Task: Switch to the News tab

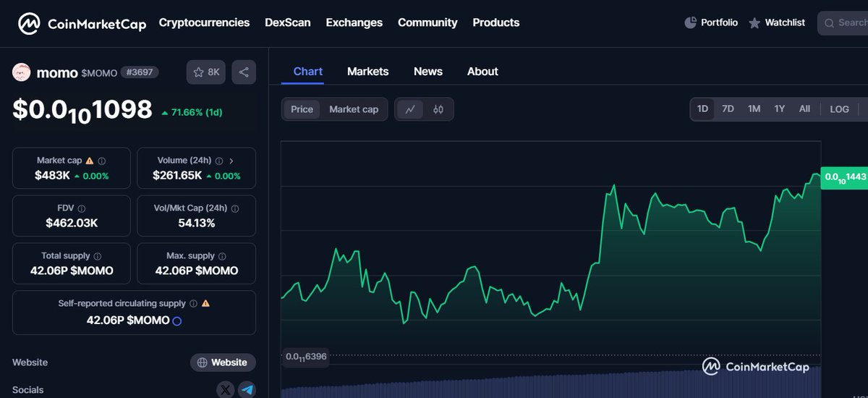Action: pos(428,71)
